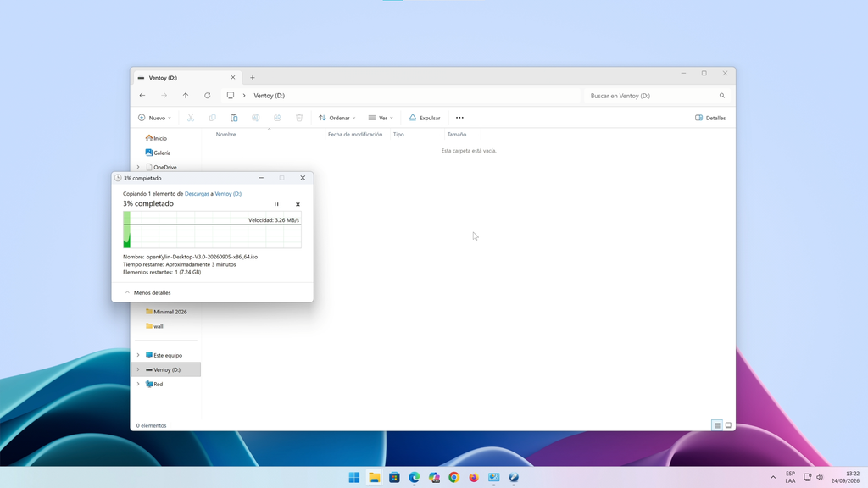Open the Ver dropdown
The image size is (868, 488).
click(x=381, y=118)
